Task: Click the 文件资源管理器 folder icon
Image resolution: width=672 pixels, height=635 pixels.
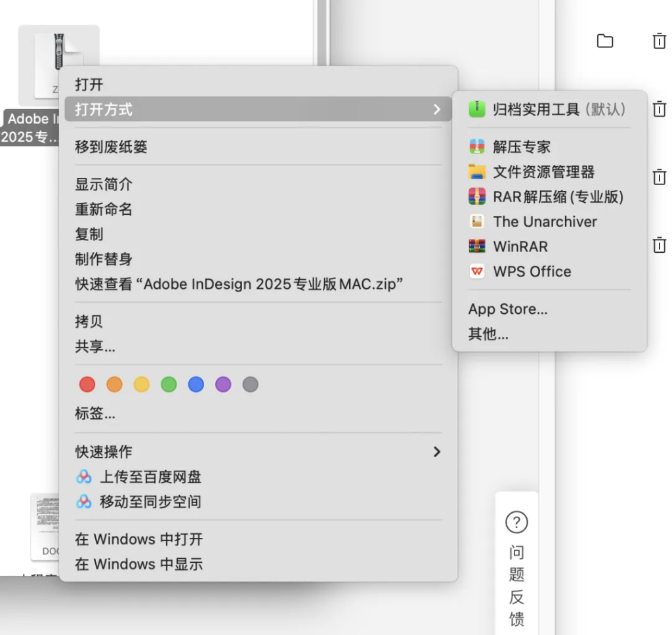Action: (476, 171)
